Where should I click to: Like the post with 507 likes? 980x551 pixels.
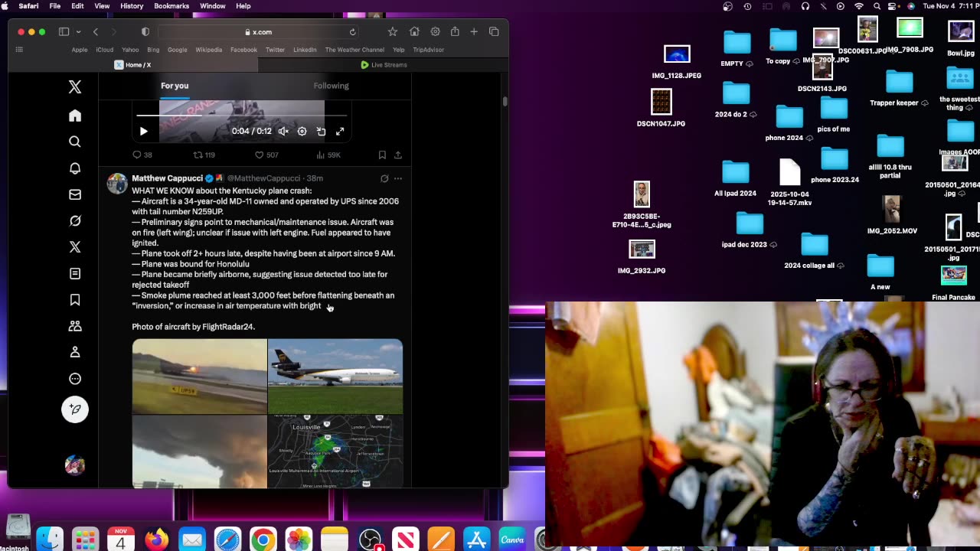click(x=266, y=155)
